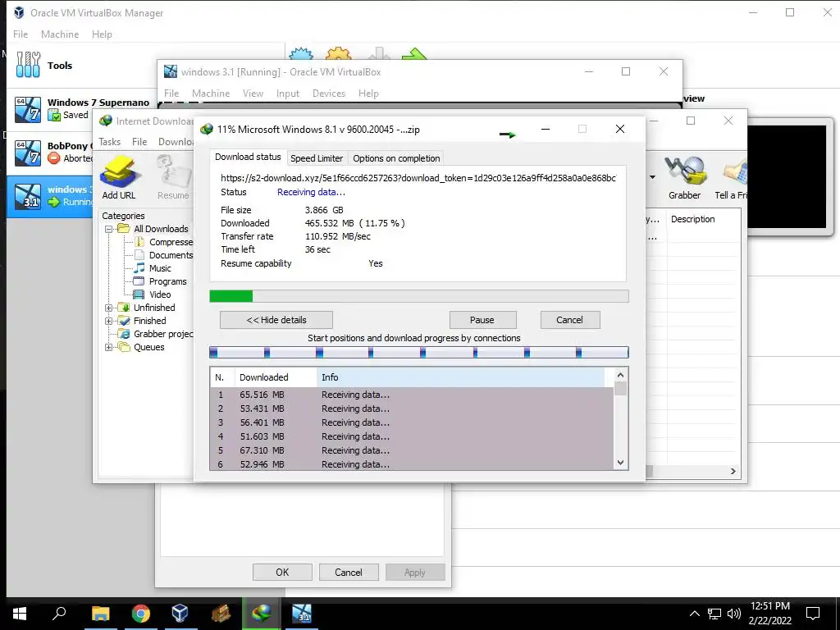Open VirtualBox from taskbar
The height and width of the screenshot is (630, 840).
pos(180,614)
